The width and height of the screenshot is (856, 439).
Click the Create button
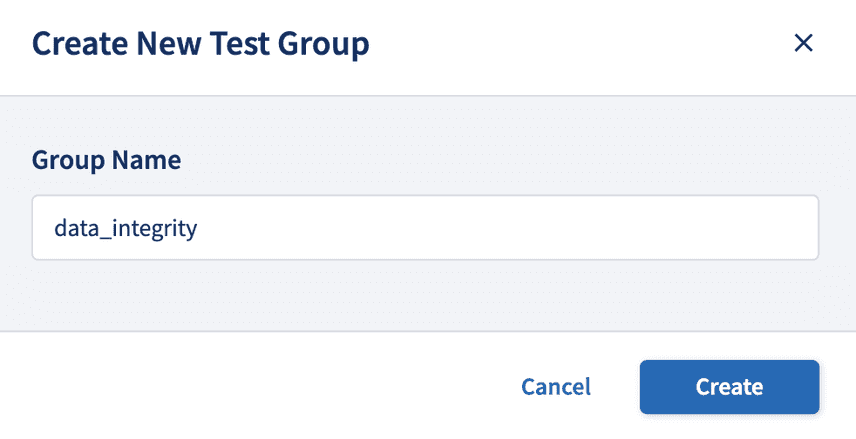tap(729, 387)
